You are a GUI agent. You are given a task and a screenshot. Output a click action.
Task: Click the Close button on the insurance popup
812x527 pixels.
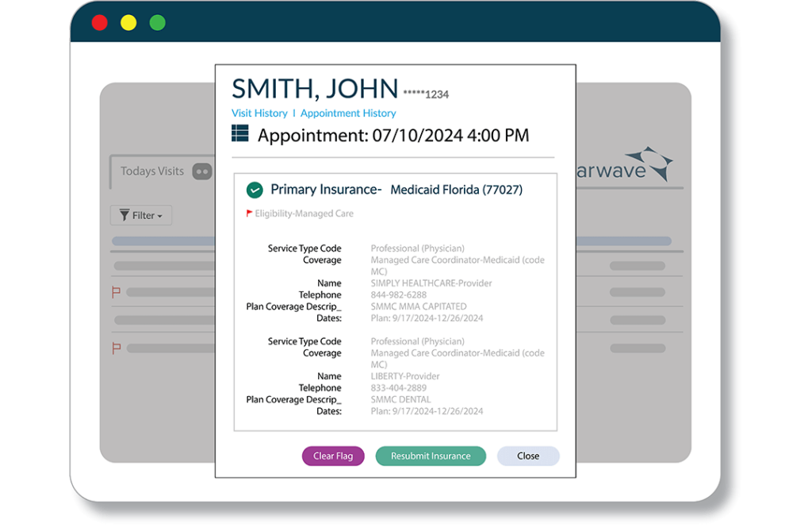coord(527,456)
